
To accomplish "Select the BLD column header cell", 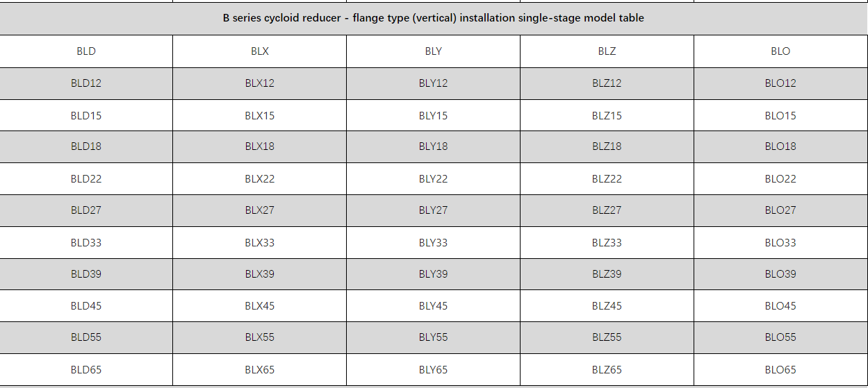I will pyautogui.click(x=86, y=51).
